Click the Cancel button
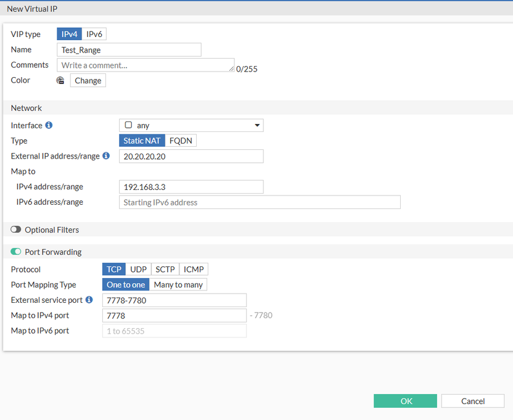This screenshot has width=513, height=420. (473, 401)
